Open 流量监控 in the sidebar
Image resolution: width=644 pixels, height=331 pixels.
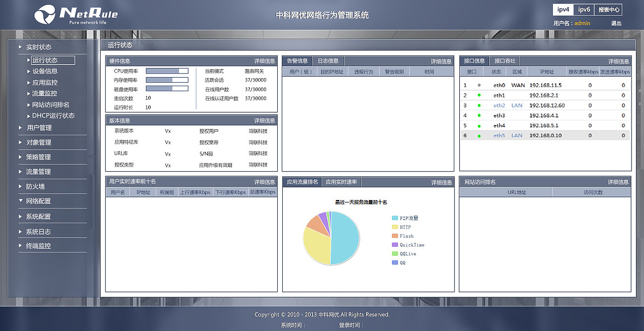[45, 94]
